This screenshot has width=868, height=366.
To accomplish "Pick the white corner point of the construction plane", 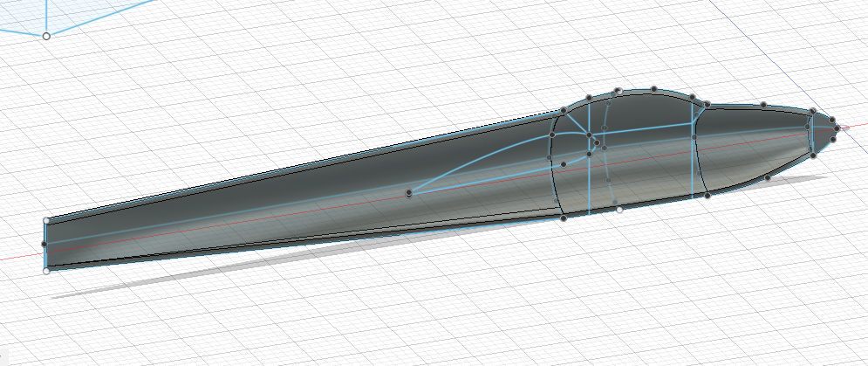I will tap(46, 36).
